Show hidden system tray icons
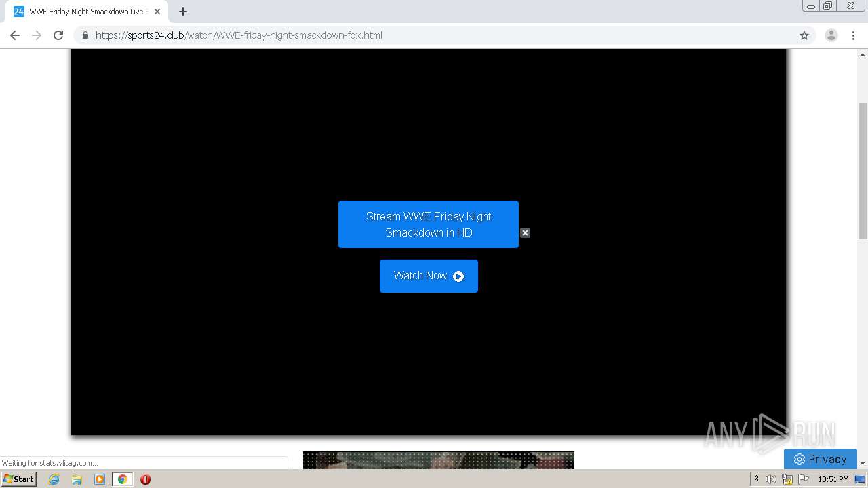The image size is (868, 488). [756, 479]
